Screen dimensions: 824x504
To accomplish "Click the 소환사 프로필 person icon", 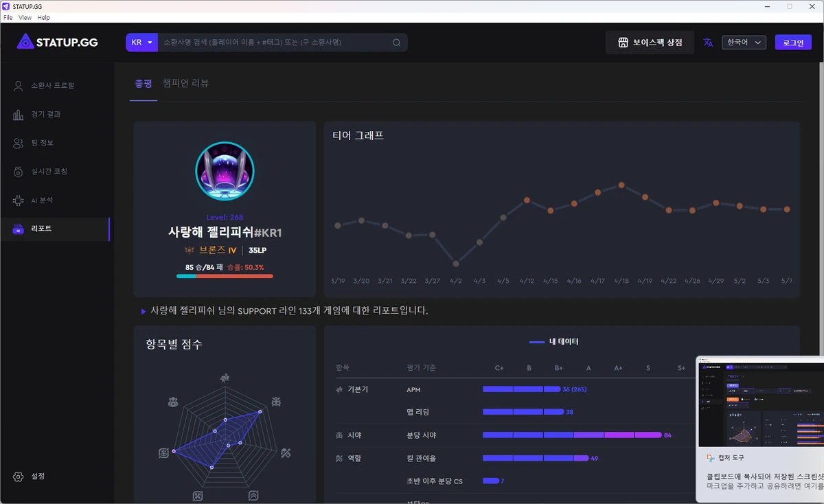I will tap(19, 86).
